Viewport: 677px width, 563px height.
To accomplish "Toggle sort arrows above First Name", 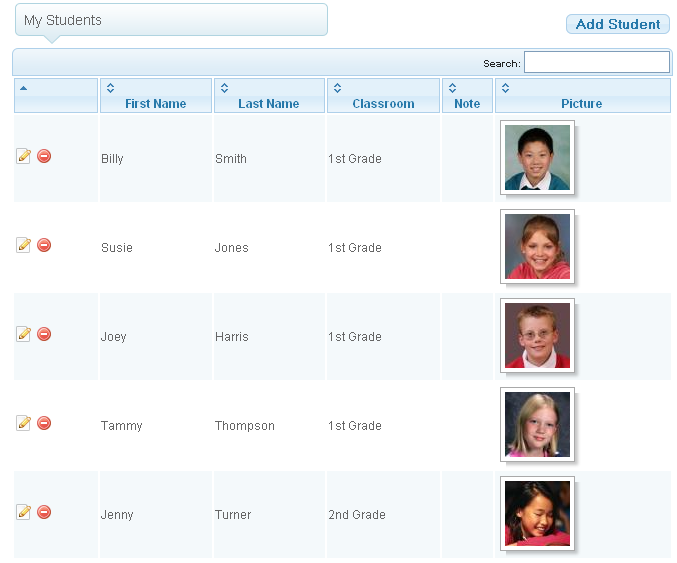I will (111, 88).
